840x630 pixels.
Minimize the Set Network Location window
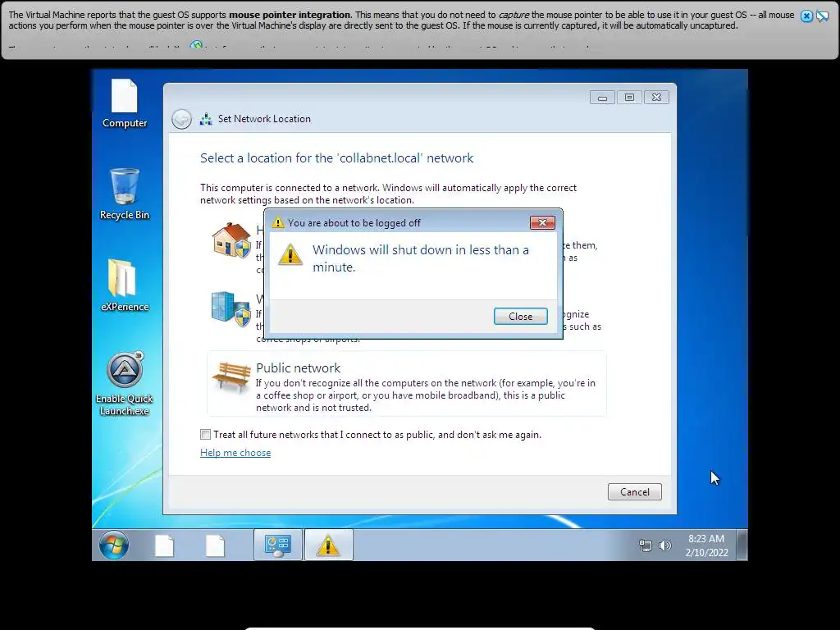coord(602,98)
